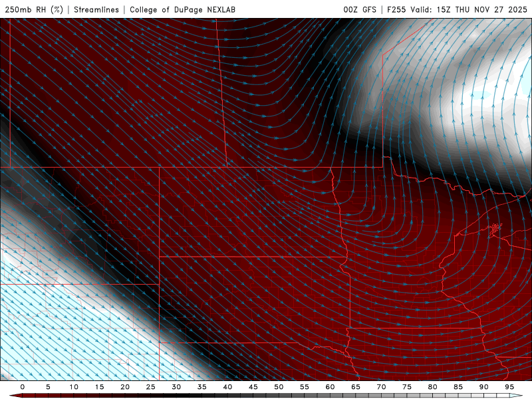Click 'College of DuPage NEXLAB' header text
Image resolution: width=532 pixels, height=399 pixels.
point(182,9)
